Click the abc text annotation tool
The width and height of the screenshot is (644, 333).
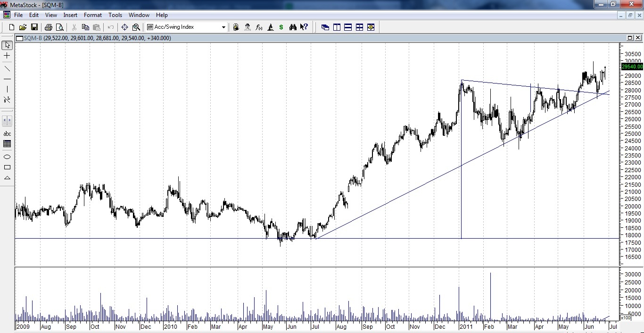tap(7, 133)
